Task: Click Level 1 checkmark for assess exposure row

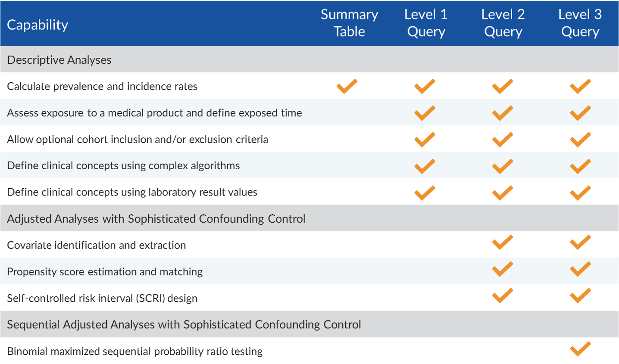Action: click(425, 113)
